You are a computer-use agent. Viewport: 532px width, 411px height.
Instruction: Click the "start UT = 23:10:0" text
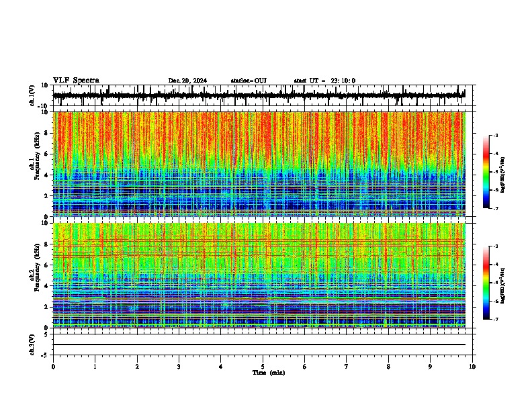click(x=324, y=81)
